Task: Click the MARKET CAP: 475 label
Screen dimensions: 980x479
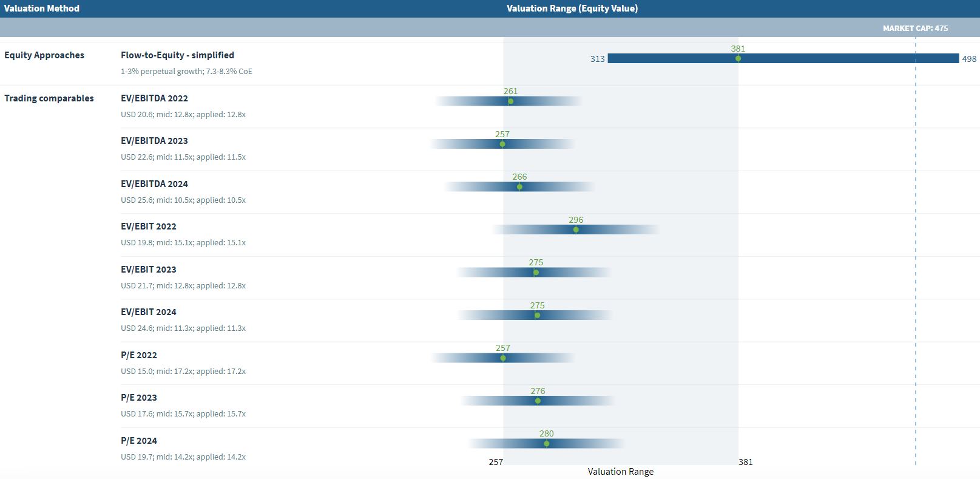Action: [x=914, y=28]
